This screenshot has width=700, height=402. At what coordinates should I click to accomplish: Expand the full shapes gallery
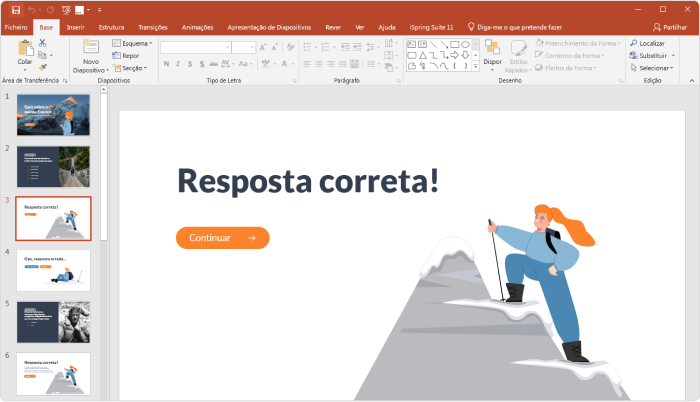click(x=475, y=66)
